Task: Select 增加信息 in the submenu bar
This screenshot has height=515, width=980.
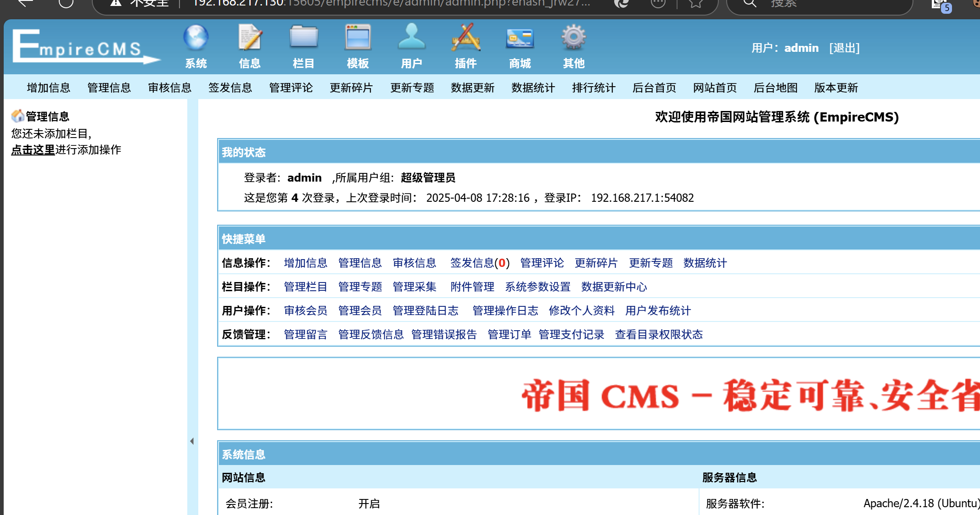Action: (x=49, y=88)
